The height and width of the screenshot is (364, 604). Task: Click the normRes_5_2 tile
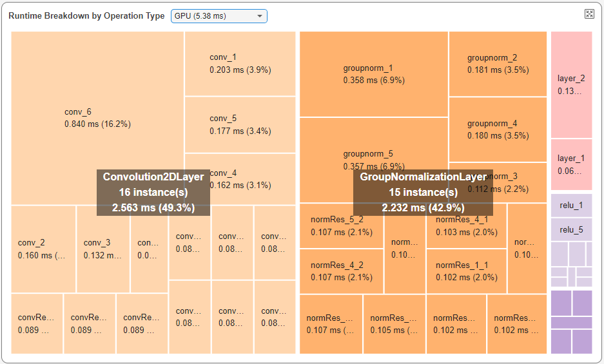[341, 225]
